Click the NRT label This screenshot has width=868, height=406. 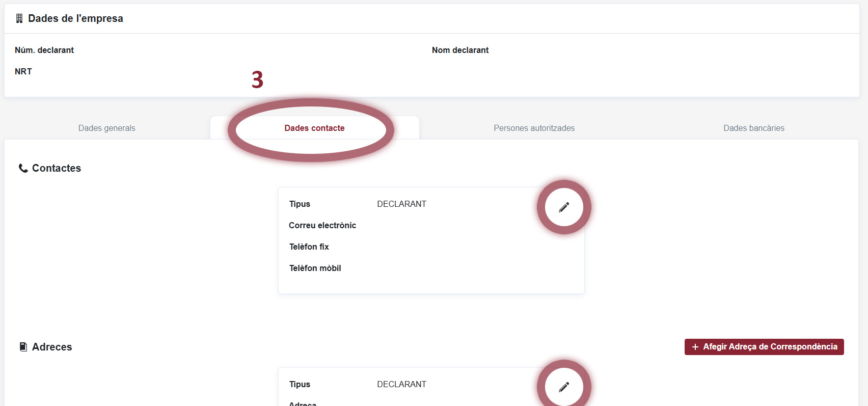tap(23, 71)
